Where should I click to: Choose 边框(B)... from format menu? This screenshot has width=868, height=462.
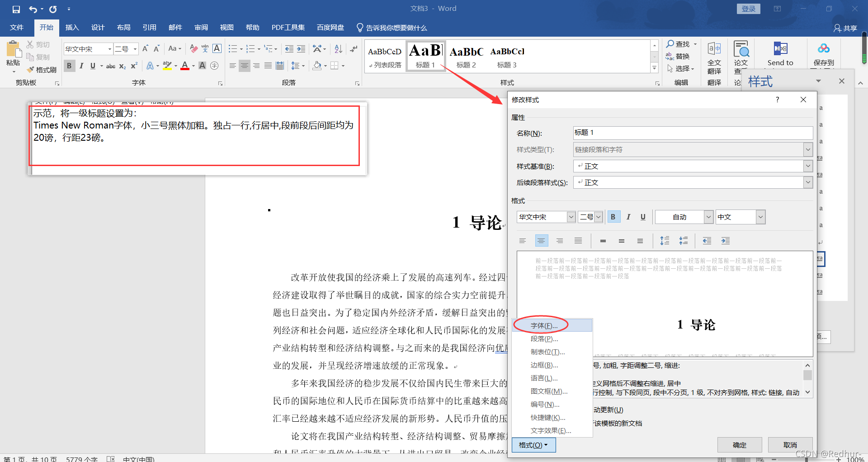552,365
